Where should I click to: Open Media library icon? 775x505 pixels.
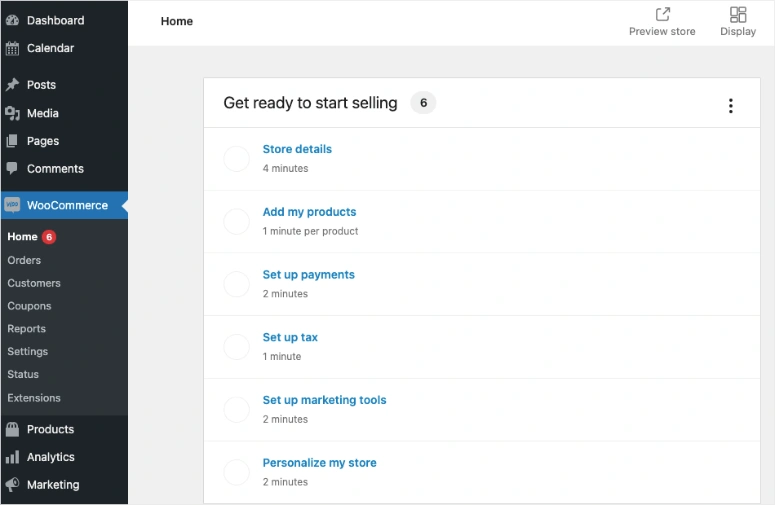point(12,113)
